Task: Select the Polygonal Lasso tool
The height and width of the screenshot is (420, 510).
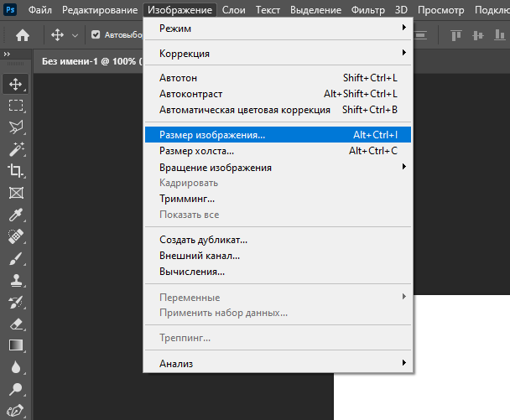Action: 16,127
